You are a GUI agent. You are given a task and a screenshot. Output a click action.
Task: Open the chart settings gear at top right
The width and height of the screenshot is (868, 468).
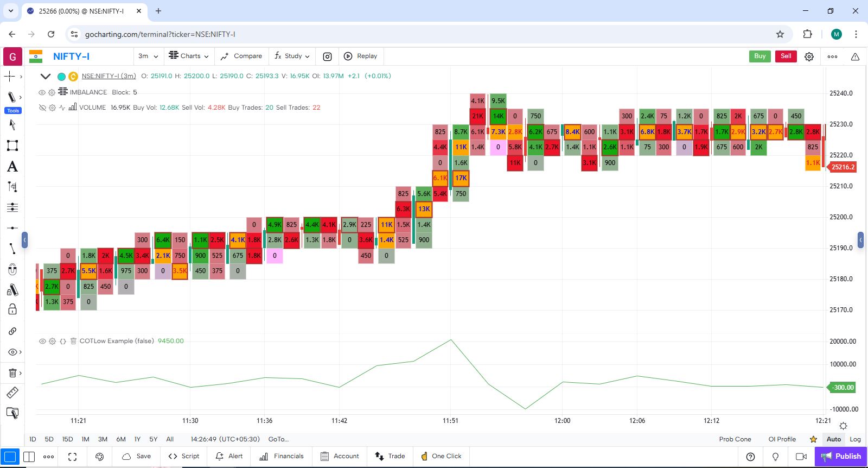pos(809,56)
